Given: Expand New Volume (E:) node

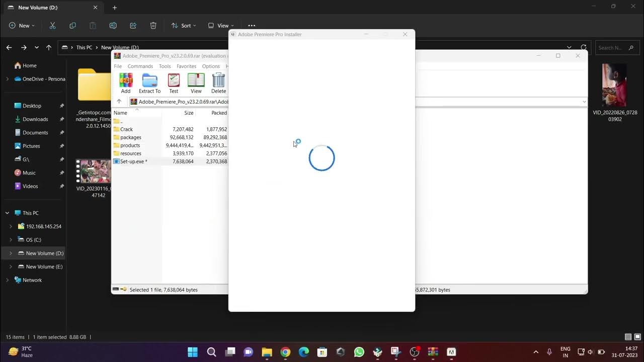Looking at the screenshot, I should pos(11,266).
